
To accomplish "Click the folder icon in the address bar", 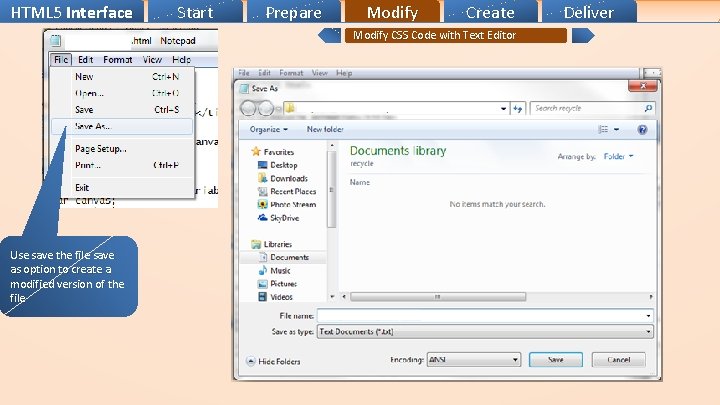I will click(x=290, y=108).
